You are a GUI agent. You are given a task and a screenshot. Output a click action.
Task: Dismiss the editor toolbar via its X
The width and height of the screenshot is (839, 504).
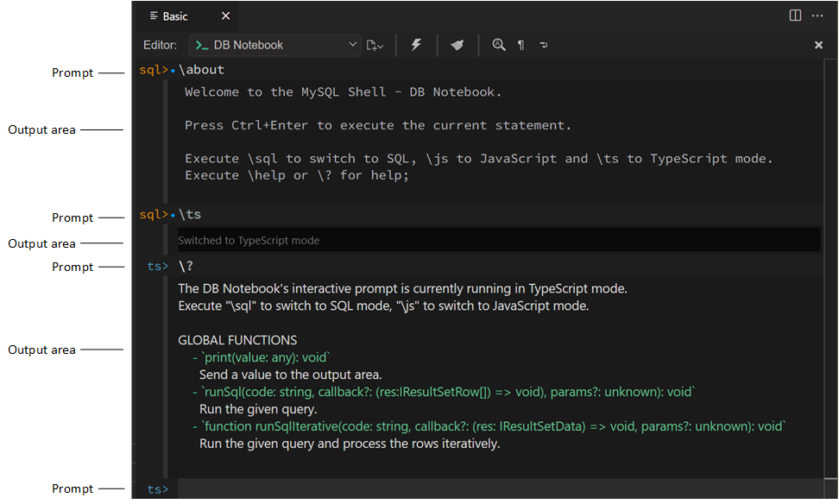[818, 45]
